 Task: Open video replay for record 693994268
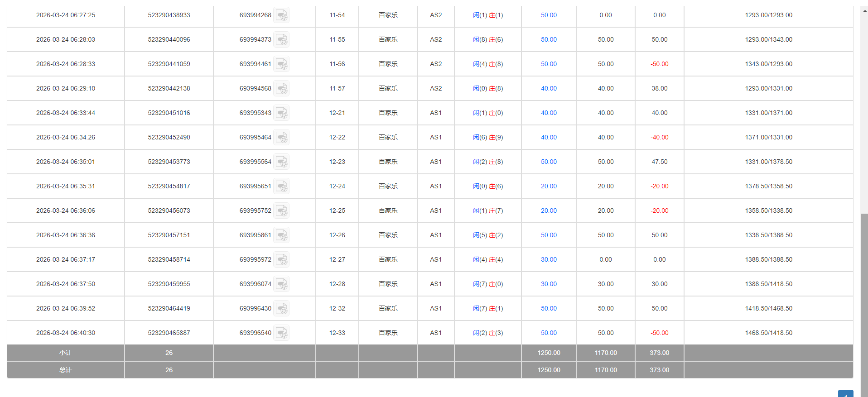[281, 15]
